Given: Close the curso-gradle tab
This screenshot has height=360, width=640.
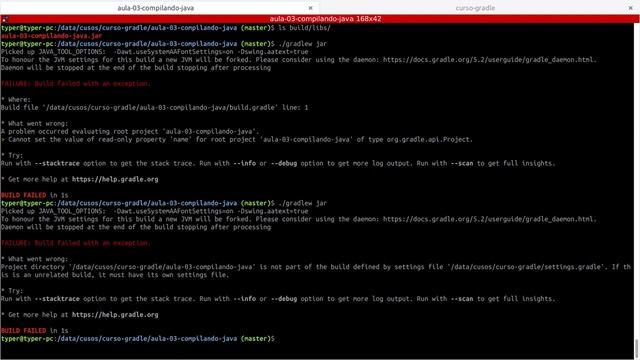Looking at the screenshot, I should (631, 8).
